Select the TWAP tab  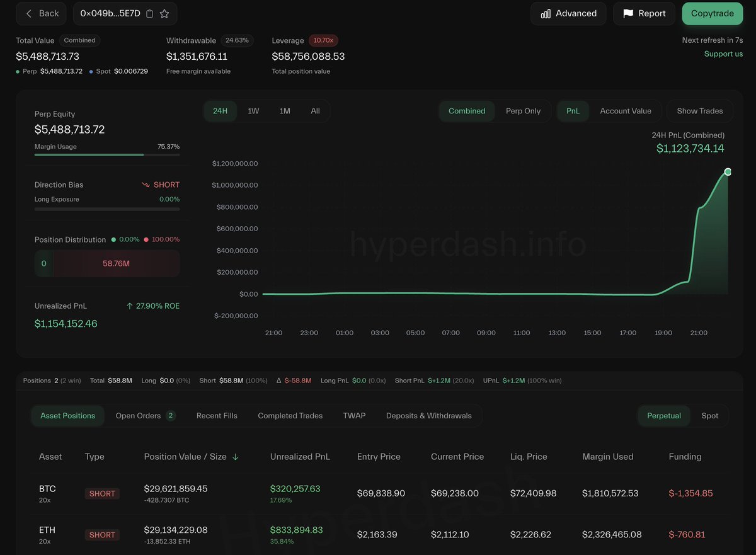(354, 416)
